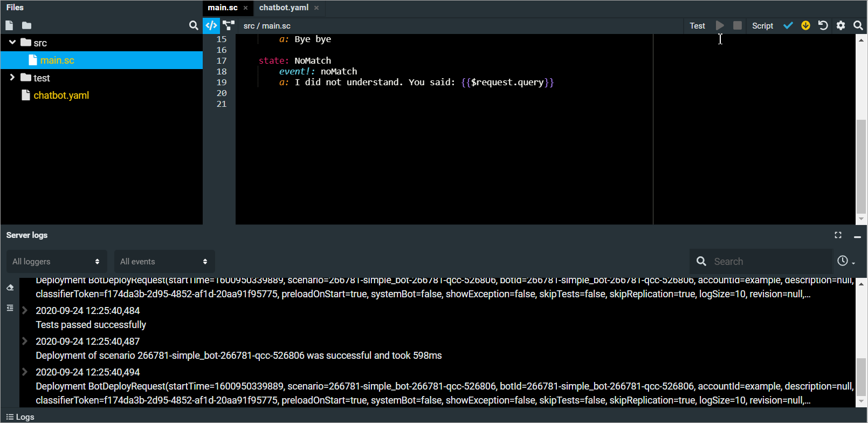Click the yellow download arrow icon
Viewport: 868px width, 423px height.
pyautogui.click(x=805, y=25)
